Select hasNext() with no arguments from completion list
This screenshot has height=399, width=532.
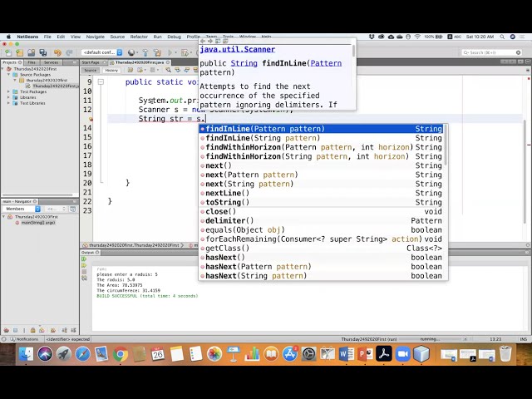[321, 258]
